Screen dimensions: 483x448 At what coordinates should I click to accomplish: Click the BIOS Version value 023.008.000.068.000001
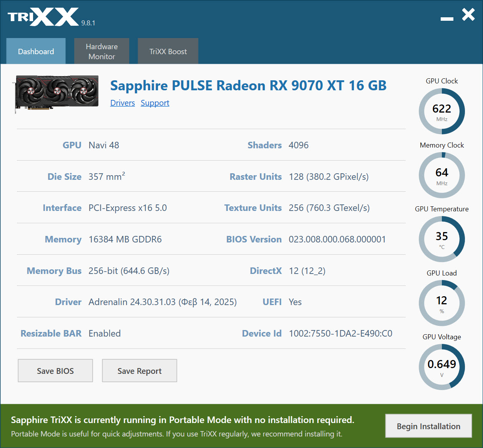[x=337, y=239]
